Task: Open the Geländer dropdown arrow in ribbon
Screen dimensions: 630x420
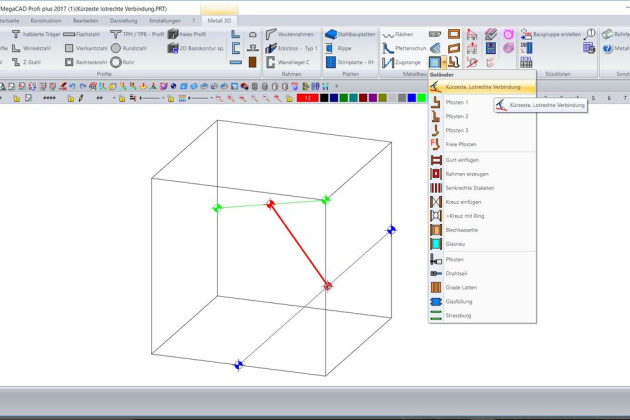Action: click(445, 62)
